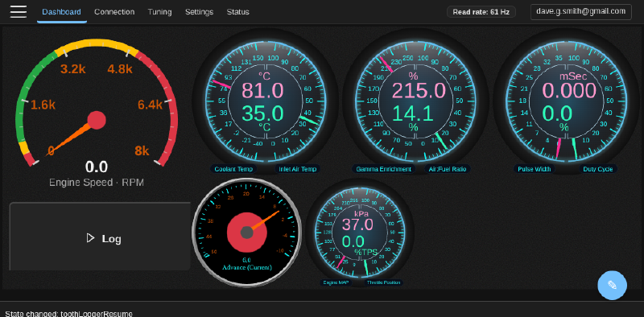Open the Connection tab
The image size is (644, 317).
pyautogui.click(x=114, y=12)
